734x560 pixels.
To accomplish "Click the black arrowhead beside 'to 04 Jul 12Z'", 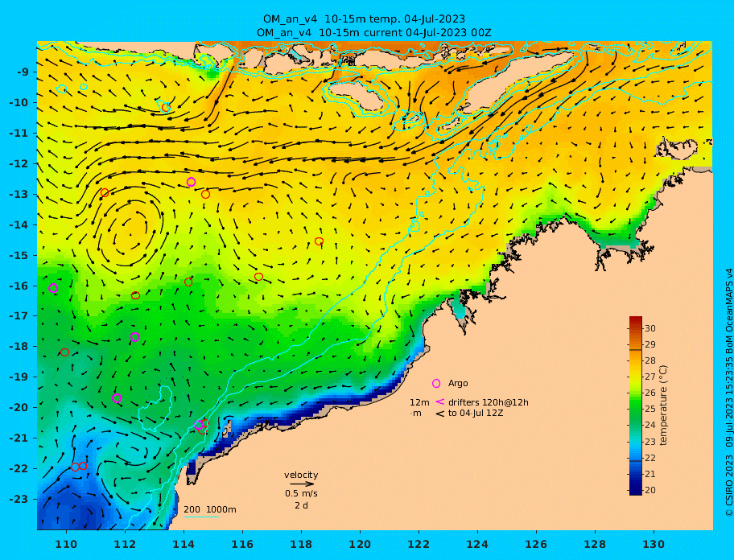I will [439, 414].
